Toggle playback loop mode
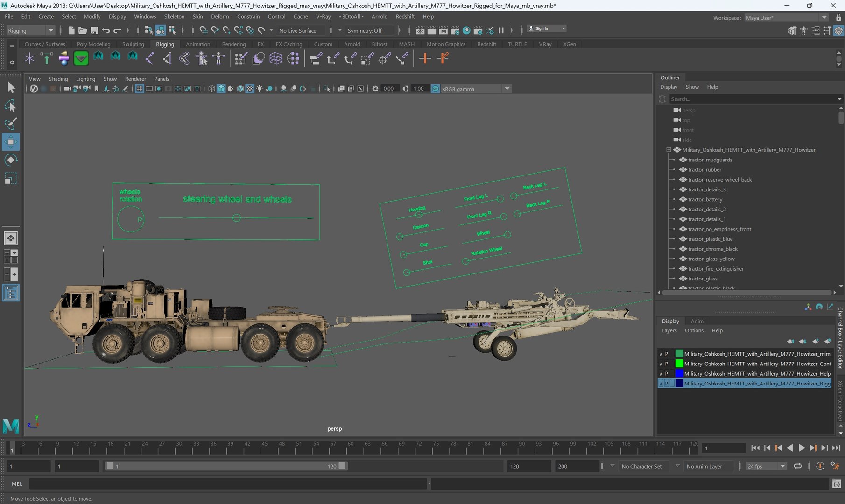The height and width of the screenshot is (504, 845). [797, 466]
